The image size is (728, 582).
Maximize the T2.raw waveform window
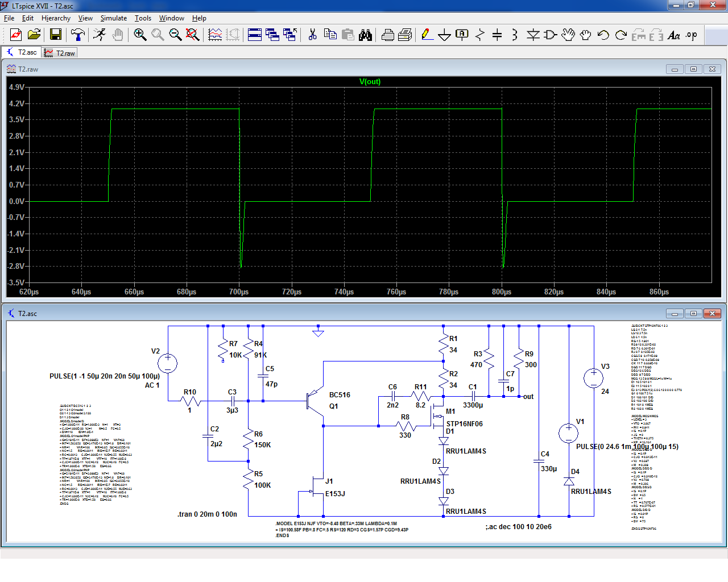click(x=693, y=69)
